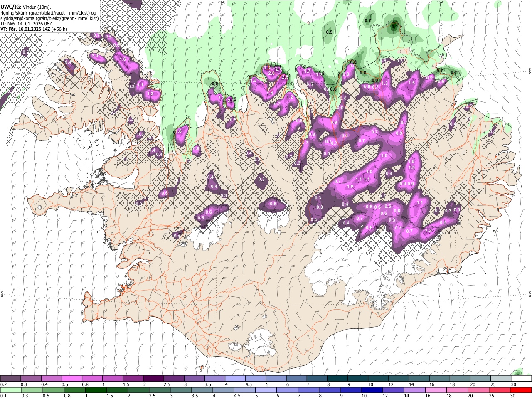
Task: Pick the darkest green rain swatch for 1–1.5
Action: pyautogui.click(x=96, y=390)
